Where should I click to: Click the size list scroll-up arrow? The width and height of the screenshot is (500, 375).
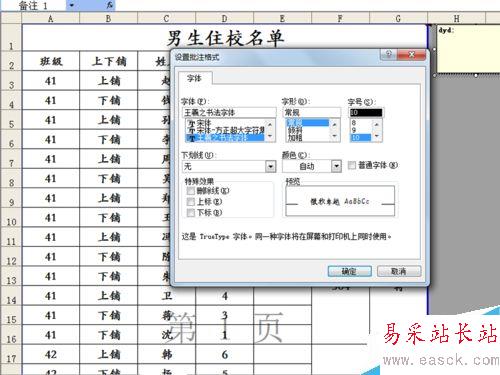click(x=377, y=124)
